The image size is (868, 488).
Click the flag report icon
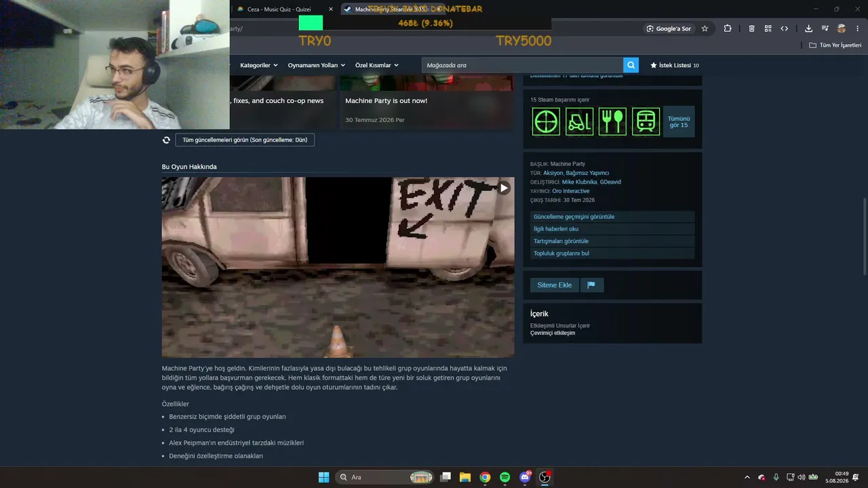[x=591, y=285]
